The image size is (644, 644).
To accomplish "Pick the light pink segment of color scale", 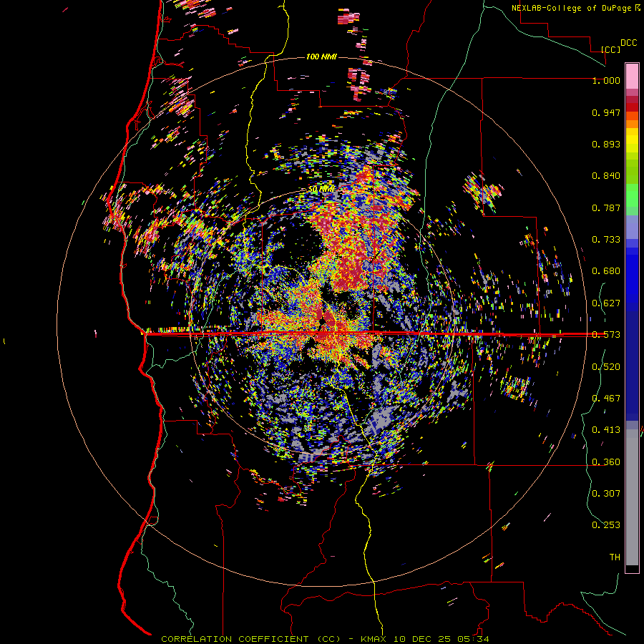I will pyautogui.click(x=632, y=77).
